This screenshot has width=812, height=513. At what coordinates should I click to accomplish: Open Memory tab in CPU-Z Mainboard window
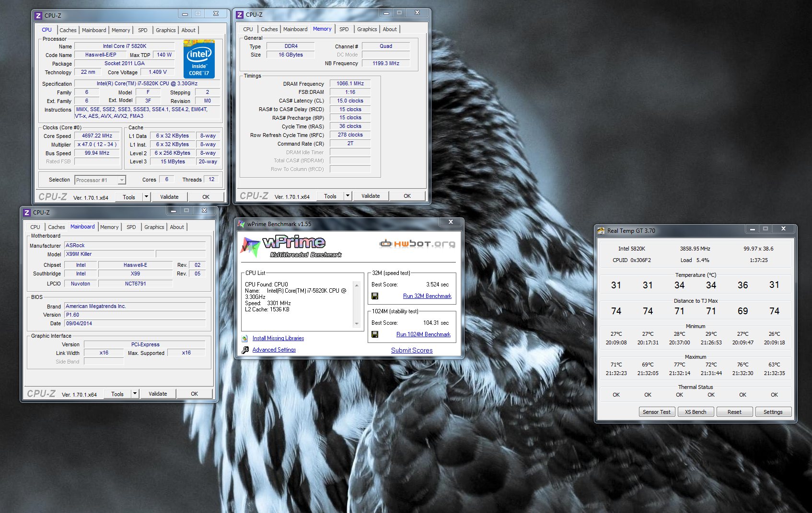109,227
